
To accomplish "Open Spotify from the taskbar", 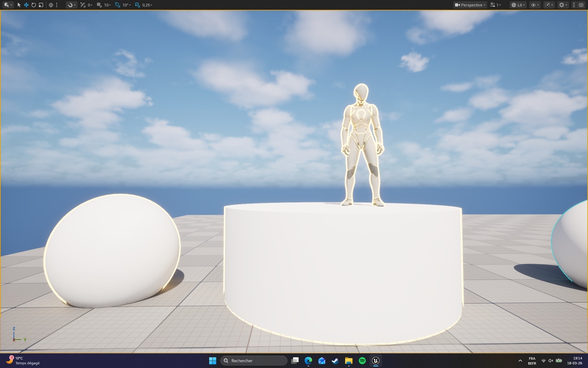I will pyautogui.click(x=362, y=361).
